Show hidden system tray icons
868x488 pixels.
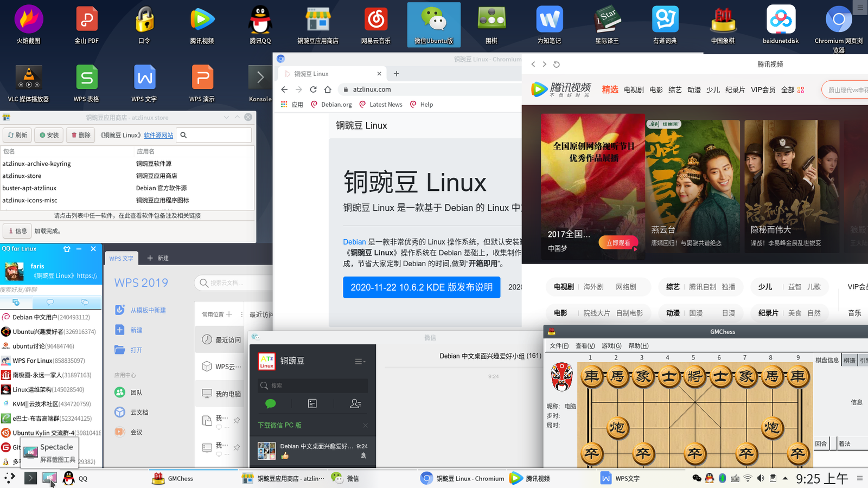pos(785,478)
